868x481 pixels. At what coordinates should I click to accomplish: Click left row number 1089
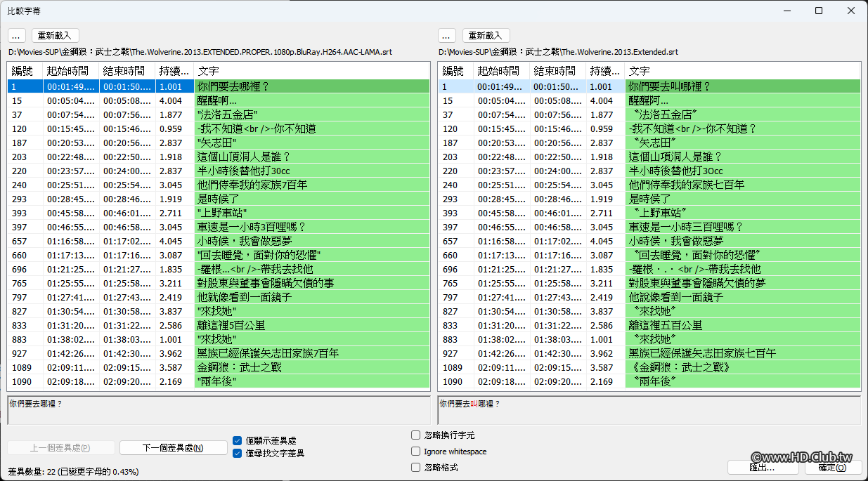22,367
